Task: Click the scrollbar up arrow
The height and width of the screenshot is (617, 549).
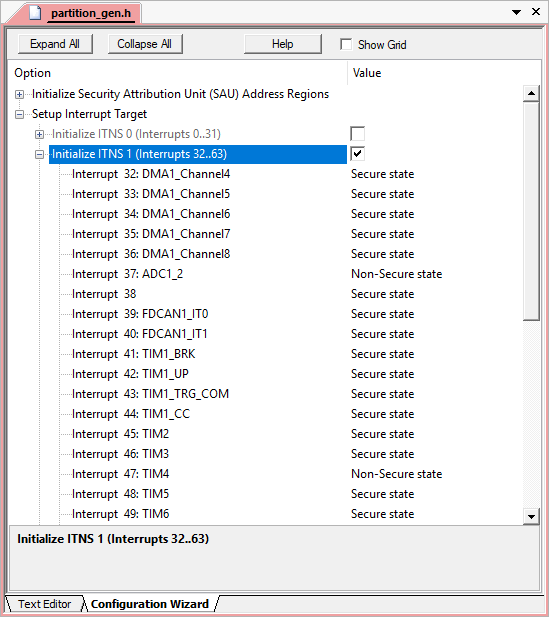Action: click(x=531, y=93)
